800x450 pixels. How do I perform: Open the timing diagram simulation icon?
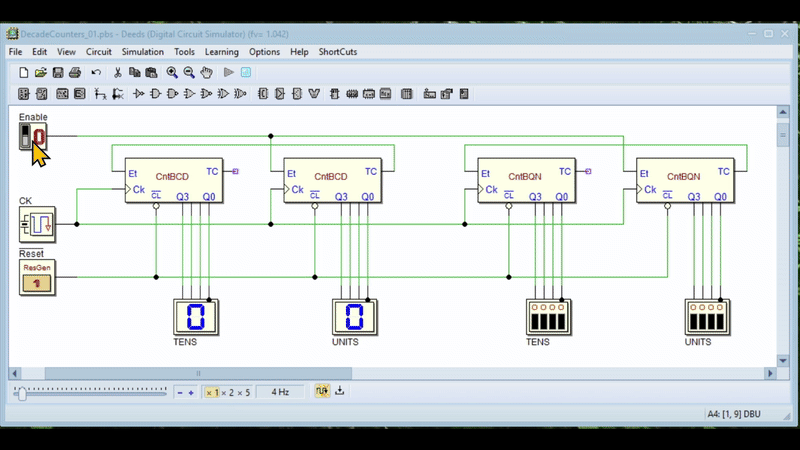point(246,72)
